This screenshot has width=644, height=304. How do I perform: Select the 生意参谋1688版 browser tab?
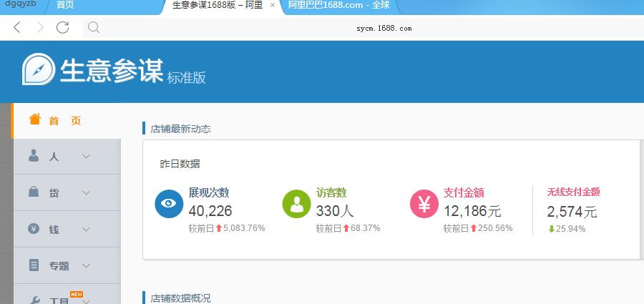pos(224,6)
